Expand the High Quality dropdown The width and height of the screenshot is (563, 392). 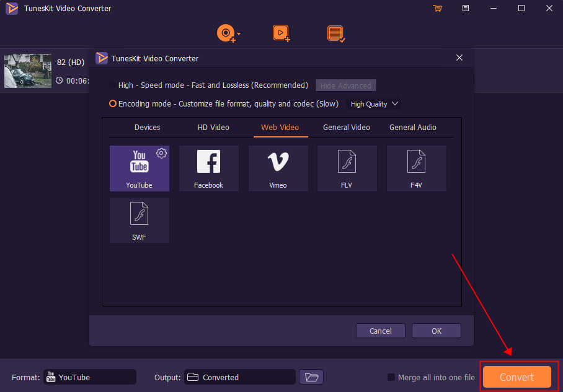(x=373, y=104)
